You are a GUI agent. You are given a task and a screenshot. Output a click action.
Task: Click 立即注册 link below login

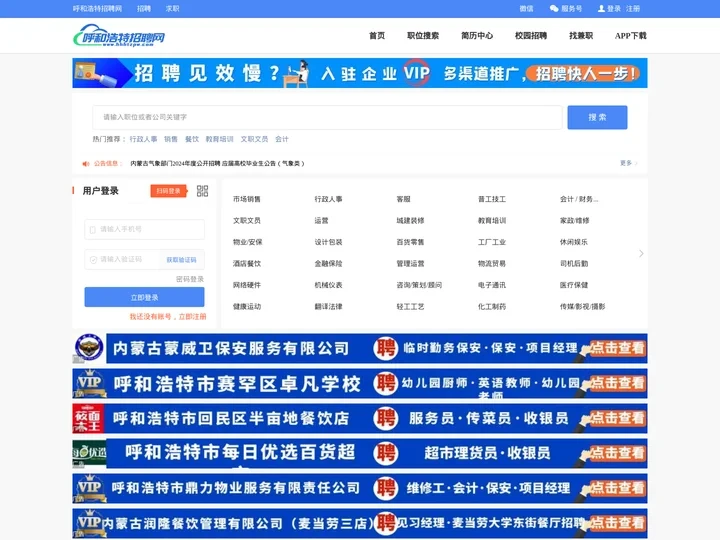tap(192, 316)
